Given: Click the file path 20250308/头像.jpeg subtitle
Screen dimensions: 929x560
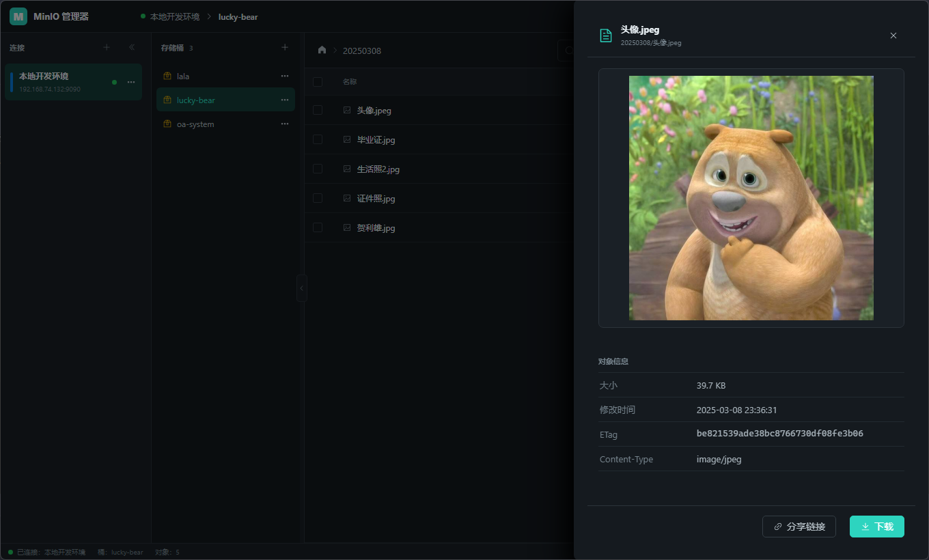Looking at the screenshot, I should click(651, 42).
